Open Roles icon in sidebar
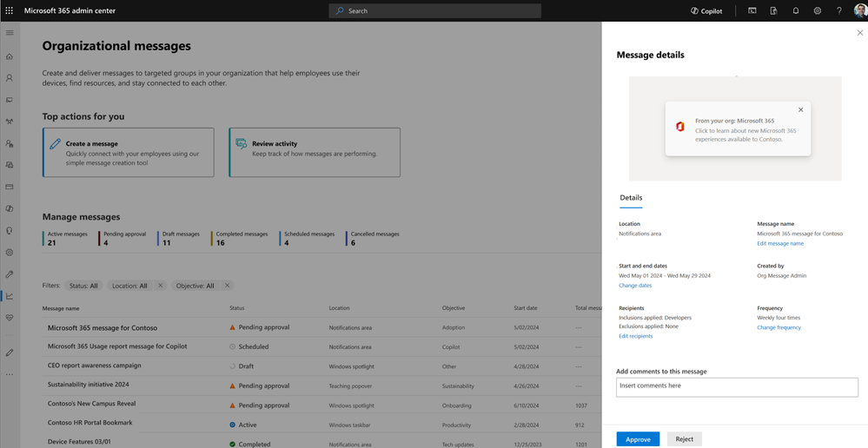 click(10, 143)
